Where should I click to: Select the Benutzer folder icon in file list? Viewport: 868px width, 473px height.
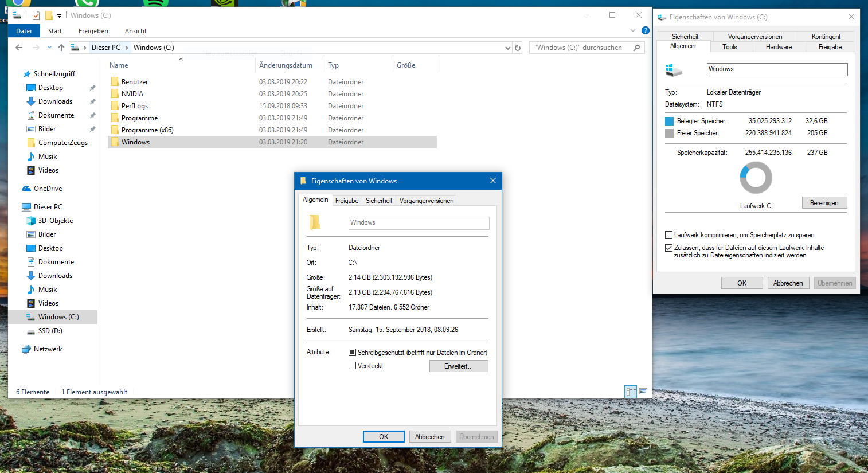(x=115, y=82)
